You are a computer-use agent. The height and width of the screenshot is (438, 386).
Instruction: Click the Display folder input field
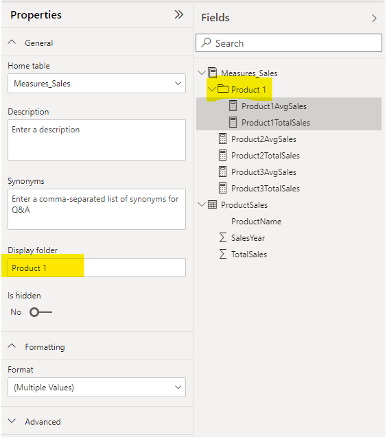pyautogui.click(x=96, y=267)
